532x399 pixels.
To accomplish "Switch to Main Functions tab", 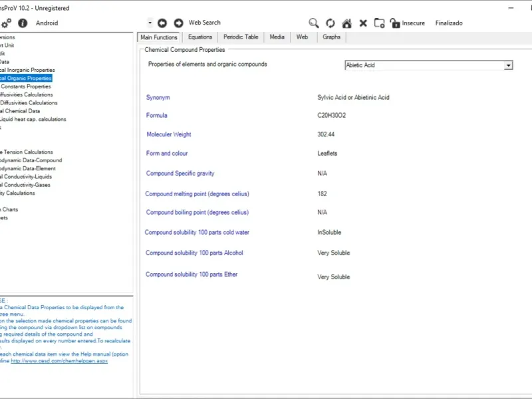I will point(159,37).
